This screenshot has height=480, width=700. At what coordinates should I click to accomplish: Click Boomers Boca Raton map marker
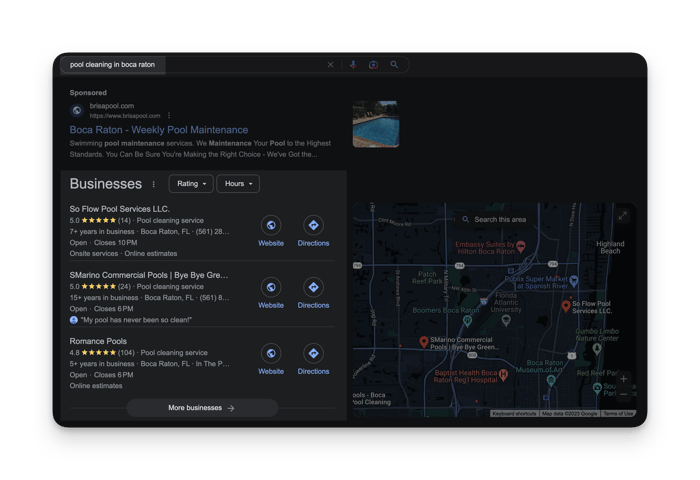[x=467, y=320]
